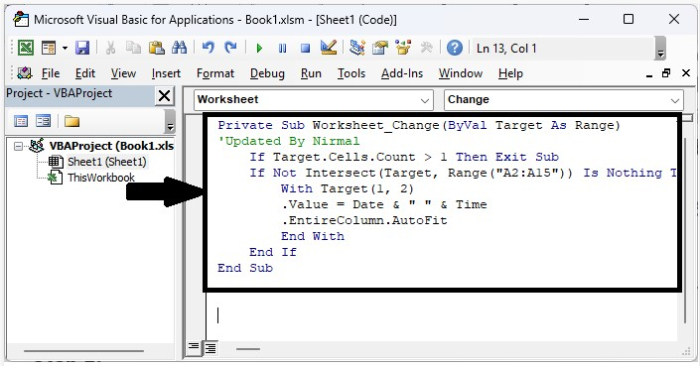Toggle Folders icon in Project pane
This screenshot has height=366, width=700.
pos(71,121)
